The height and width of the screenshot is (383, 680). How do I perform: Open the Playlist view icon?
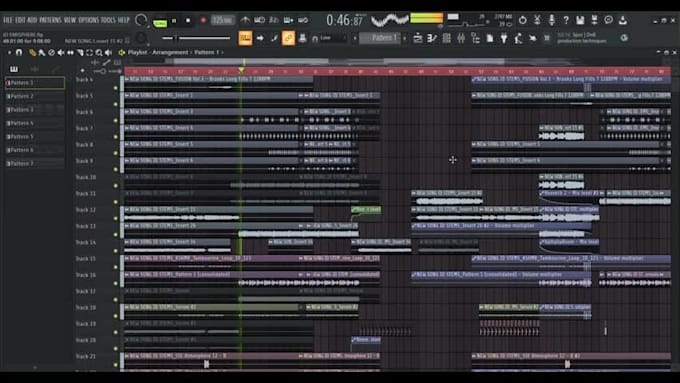418,38
